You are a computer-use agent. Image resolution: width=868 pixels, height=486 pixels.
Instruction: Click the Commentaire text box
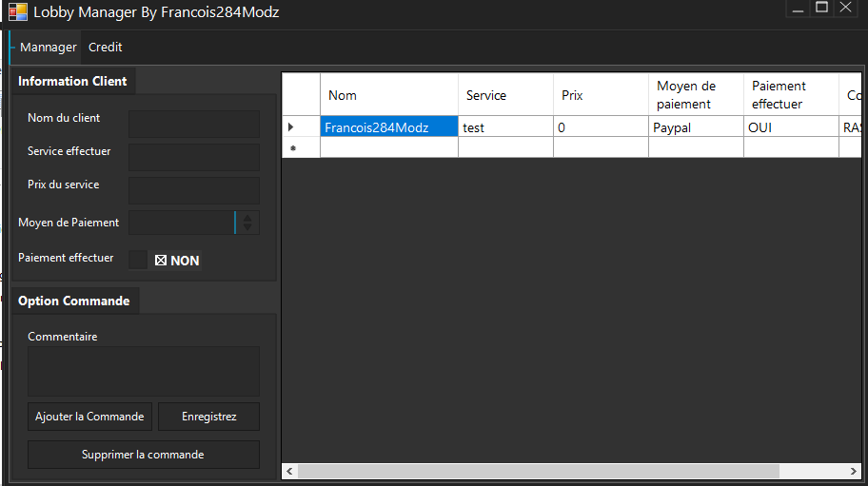(x=144, y=372)
